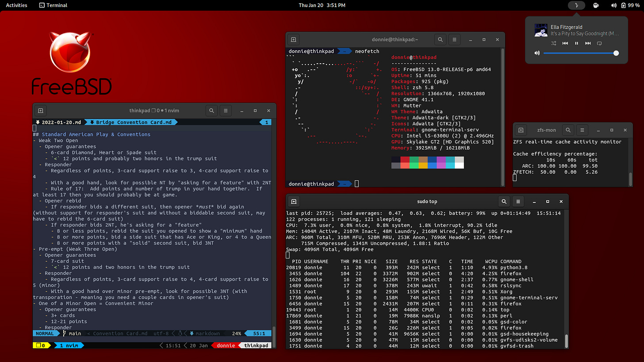Click search icon in sudo top window

pos(504,202)
